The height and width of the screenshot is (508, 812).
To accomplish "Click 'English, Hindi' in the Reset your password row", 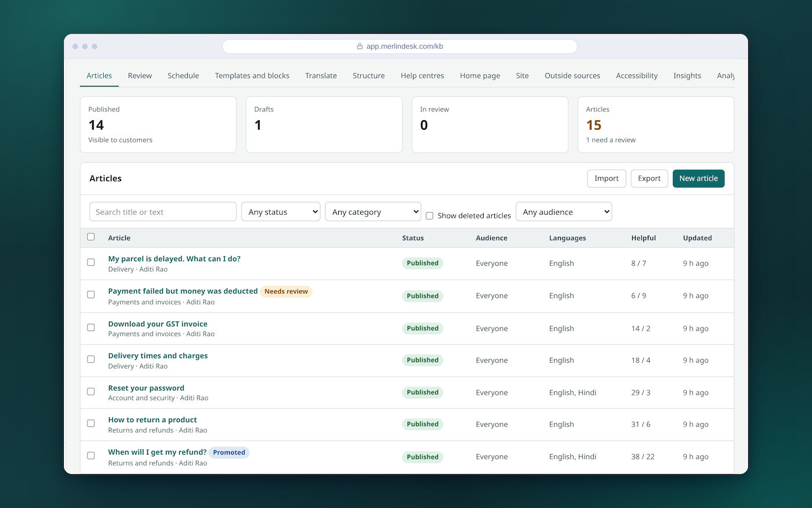I will [x=573, y=392].
